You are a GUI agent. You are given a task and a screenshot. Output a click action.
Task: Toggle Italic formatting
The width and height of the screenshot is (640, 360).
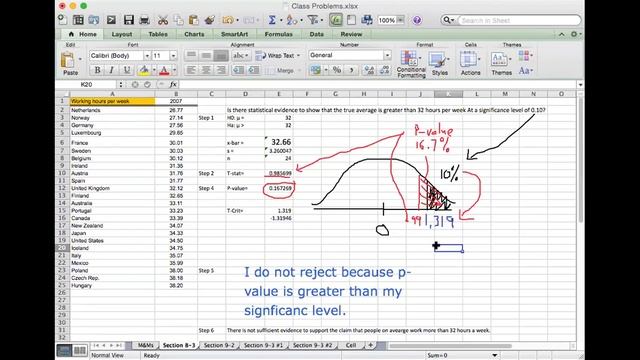tap(111, 70)
